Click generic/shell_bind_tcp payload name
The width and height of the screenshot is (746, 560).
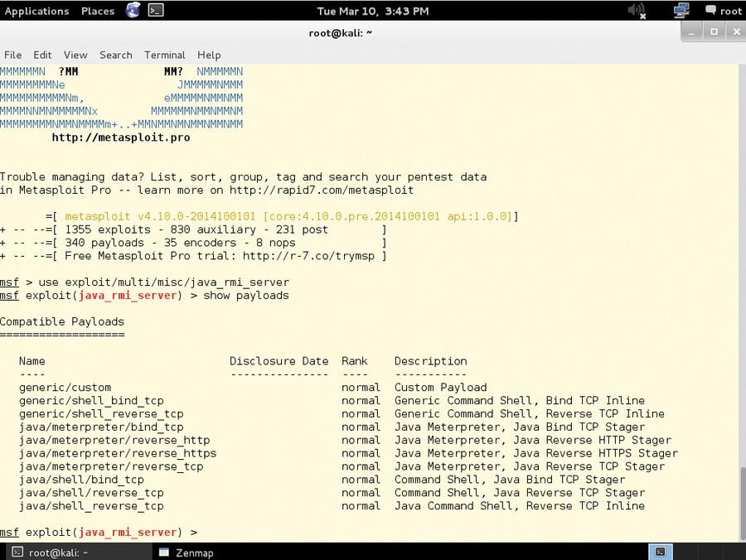pyautogui.click(x=91, y=401)
